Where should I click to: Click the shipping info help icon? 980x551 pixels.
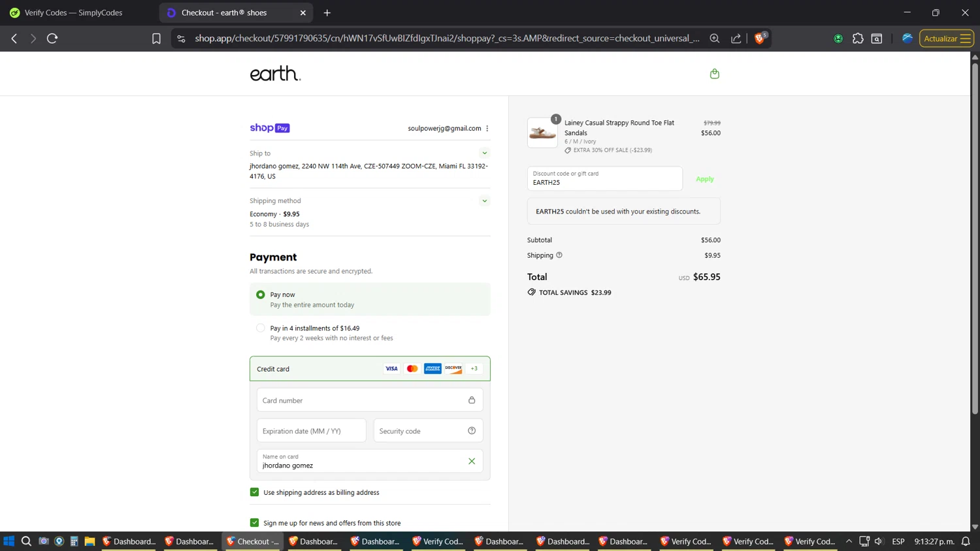tap(559, 255)
